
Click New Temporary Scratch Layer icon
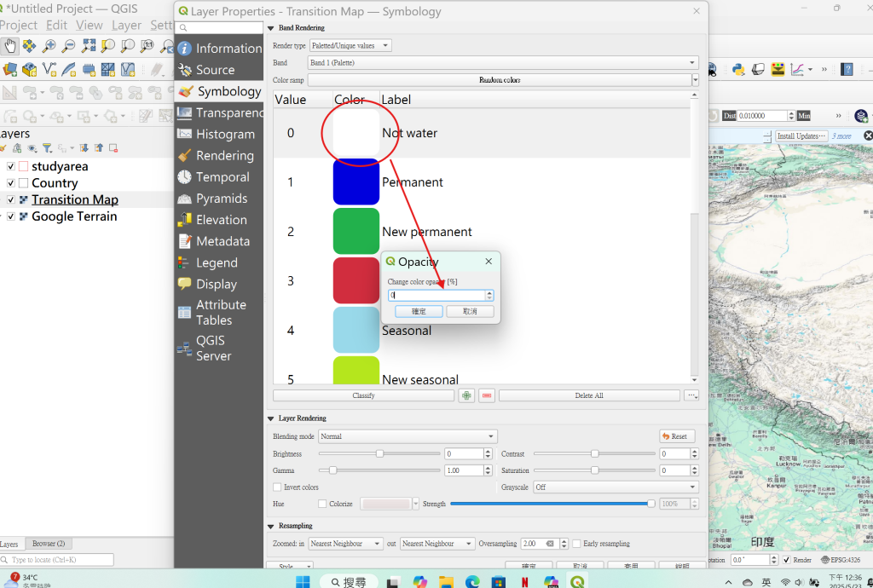(89, 70)
